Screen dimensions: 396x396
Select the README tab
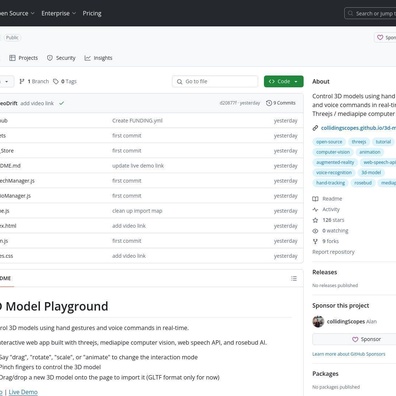tap(6, 278)
